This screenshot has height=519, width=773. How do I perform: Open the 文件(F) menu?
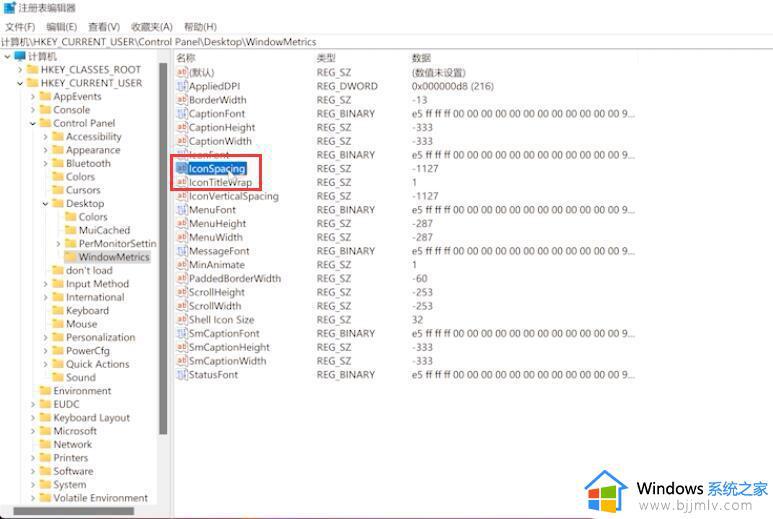[x=20, y=27]
